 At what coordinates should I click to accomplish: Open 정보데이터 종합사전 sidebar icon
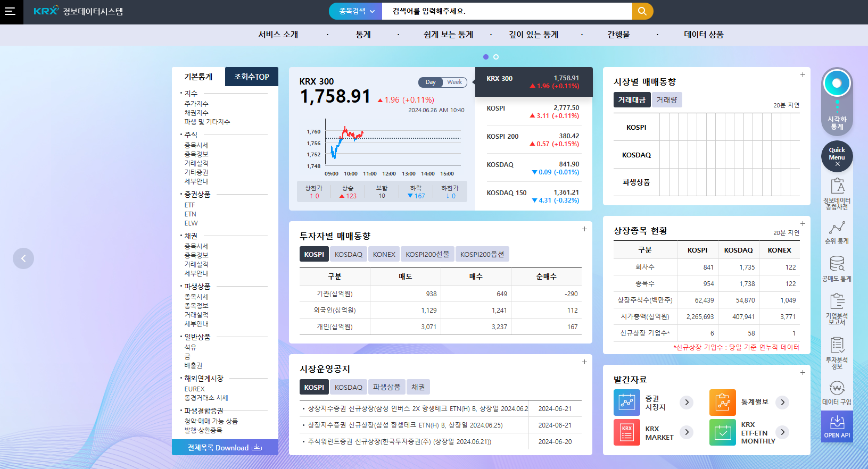[x=837, y=194]
